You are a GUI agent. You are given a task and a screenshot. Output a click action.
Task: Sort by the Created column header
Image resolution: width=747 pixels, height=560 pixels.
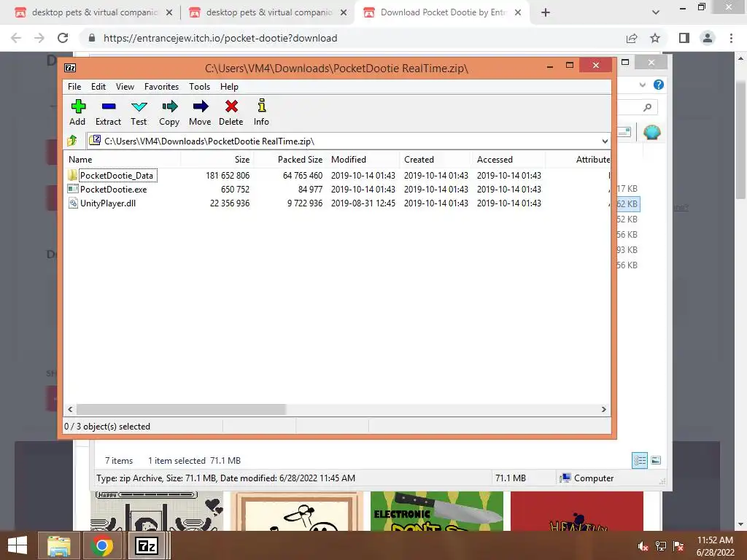(436, 160)
